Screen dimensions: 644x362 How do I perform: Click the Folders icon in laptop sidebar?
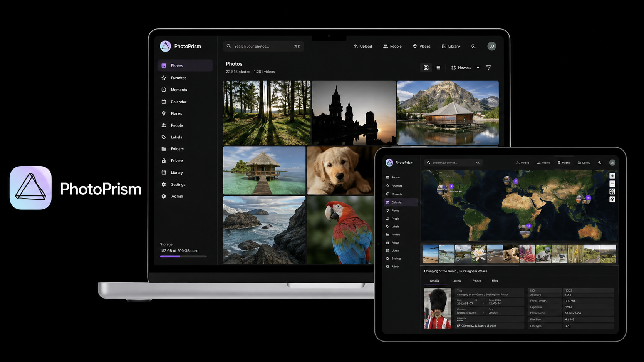tap(164, 149)
